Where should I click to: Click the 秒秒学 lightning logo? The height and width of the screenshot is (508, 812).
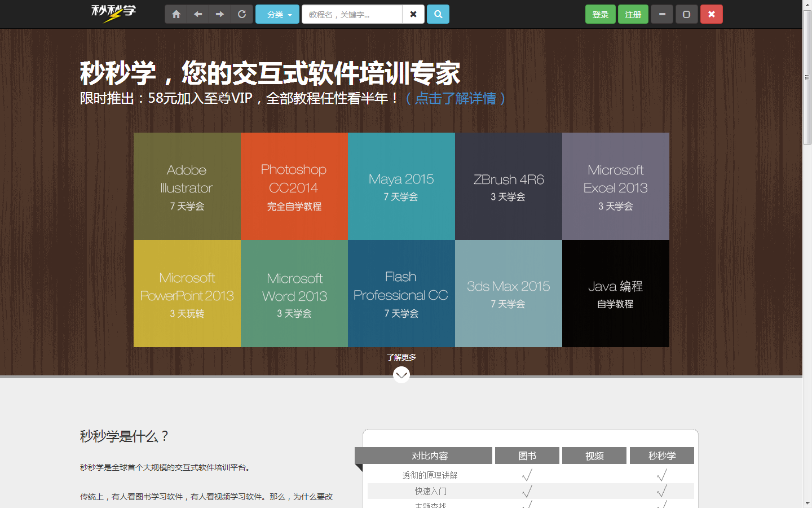click(112, 13)
